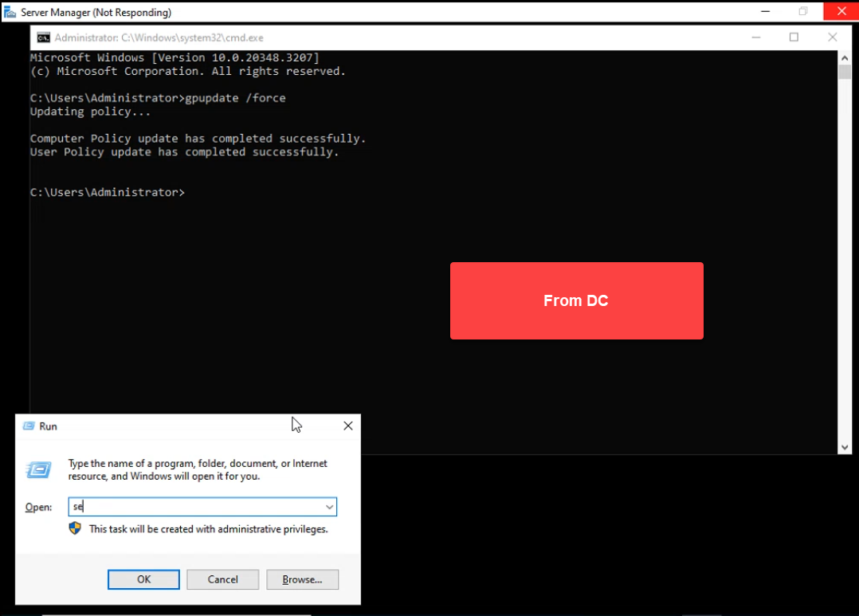The image size is (859, 616).
Task: Click the Run dialog title icon
Action: point(29,426)
